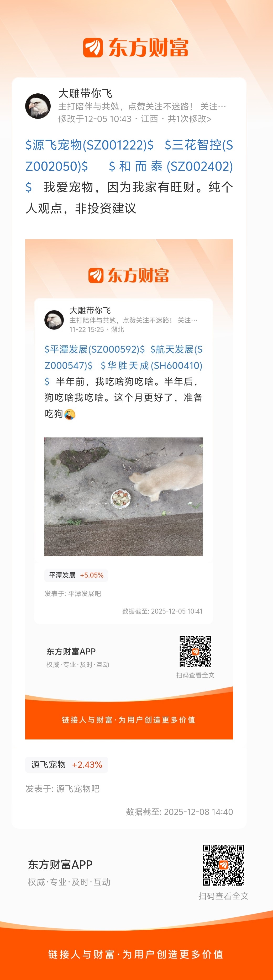The image size is (273, 980).
Task: Open the eagle avatar in the quoted post
Action: coord(54,319)
